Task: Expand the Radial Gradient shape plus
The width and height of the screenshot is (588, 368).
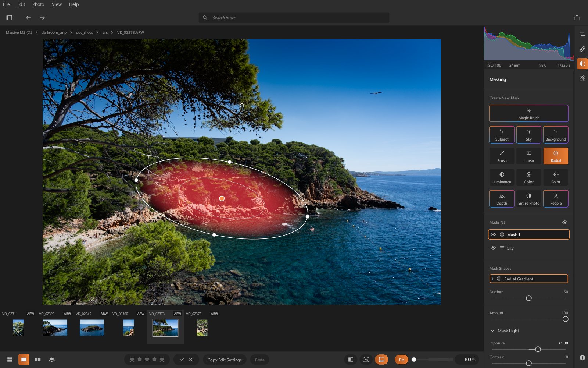Action: 492,279
